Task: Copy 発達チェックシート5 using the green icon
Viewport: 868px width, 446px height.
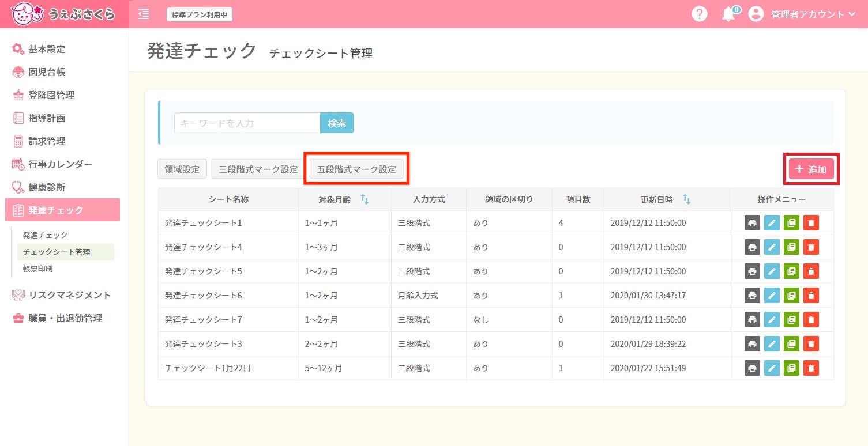Action: pyautogui.click(x=791, y=271)
